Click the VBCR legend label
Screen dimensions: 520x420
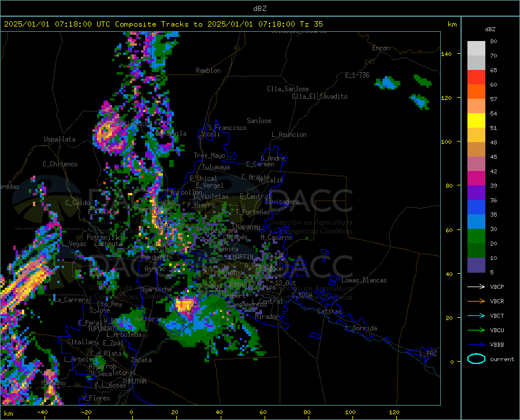[x=497, y=301]
